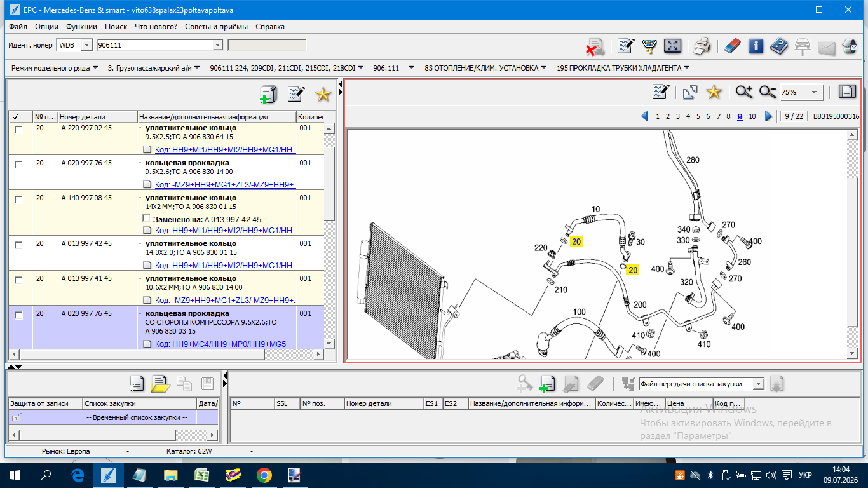
Task: Click the red-blue eraser in top toolbar
Action: (x=732, y=46)
